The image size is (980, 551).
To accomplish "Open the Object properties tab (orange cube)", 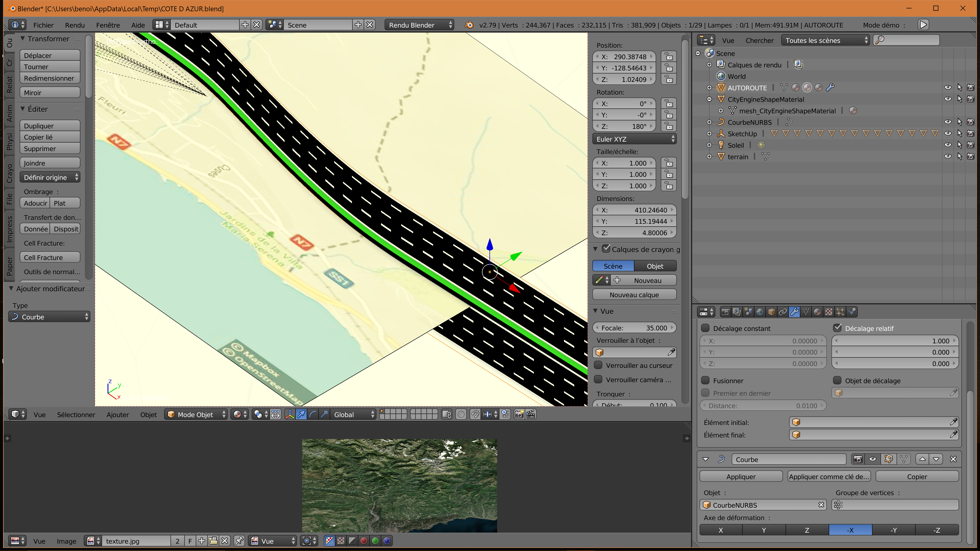I will [x=771, y=312].
